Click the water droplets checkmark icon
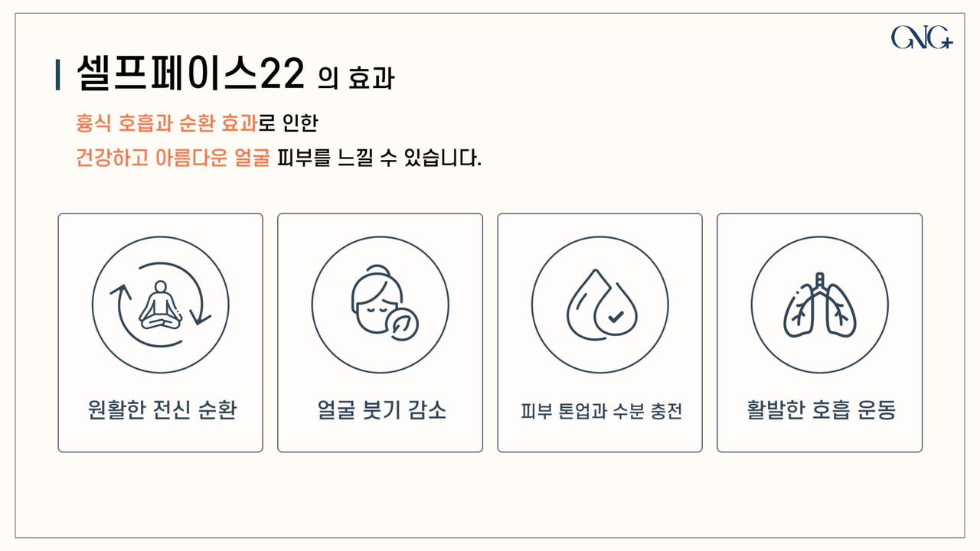 [x=600, y=305]
